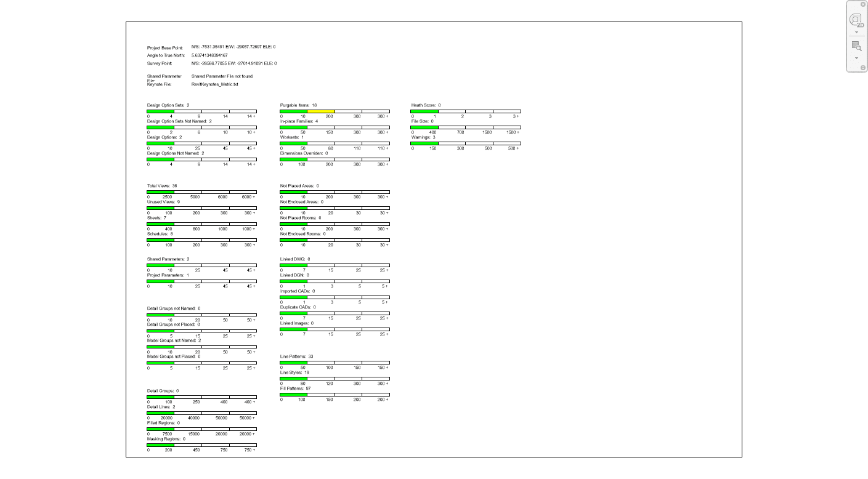This screenshot has width=868, height=479.
Task: Click the 'Imported CADs: 0' label
Action: click(x=298, y=291)
